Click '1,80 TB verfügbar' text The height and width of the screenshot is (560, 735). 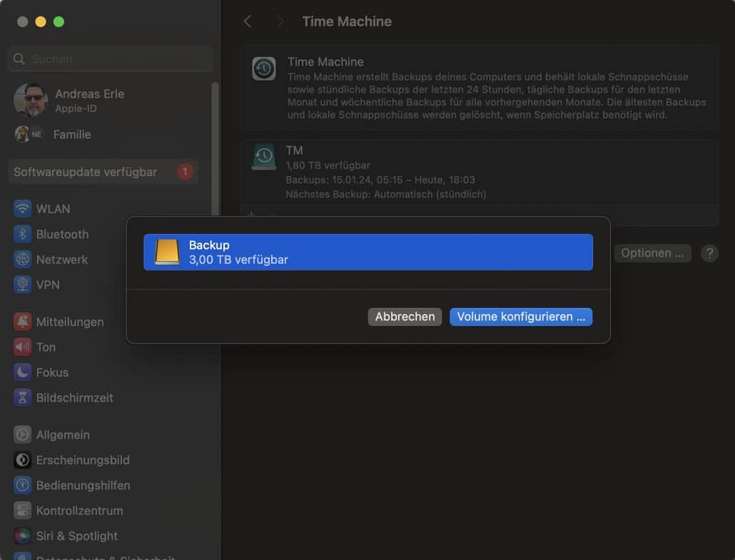[328, 166]
